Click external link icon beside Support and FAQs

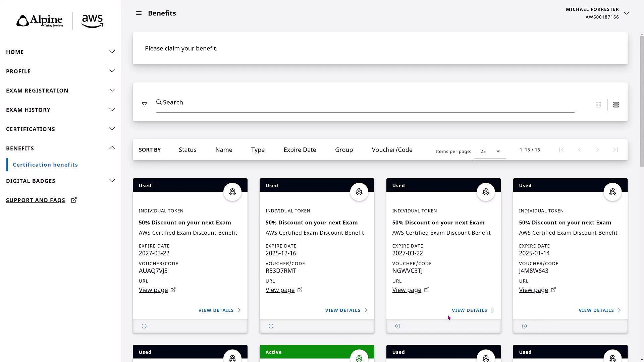74,200
